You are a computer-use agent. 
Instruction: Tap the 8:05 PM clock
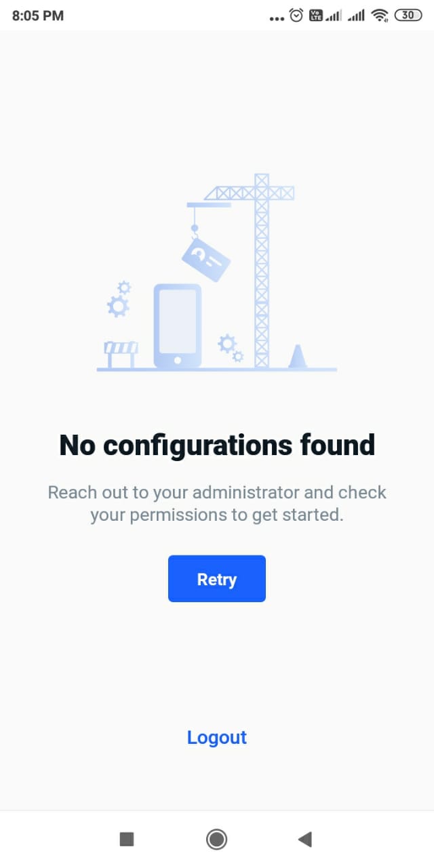[x=38, y=15]
